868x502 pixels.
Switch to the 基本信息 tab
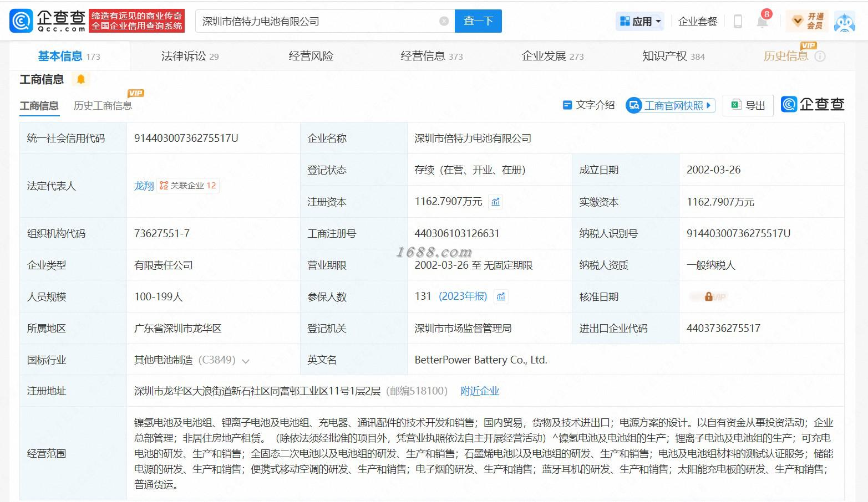pyautogui.click(x=69, y=56)
